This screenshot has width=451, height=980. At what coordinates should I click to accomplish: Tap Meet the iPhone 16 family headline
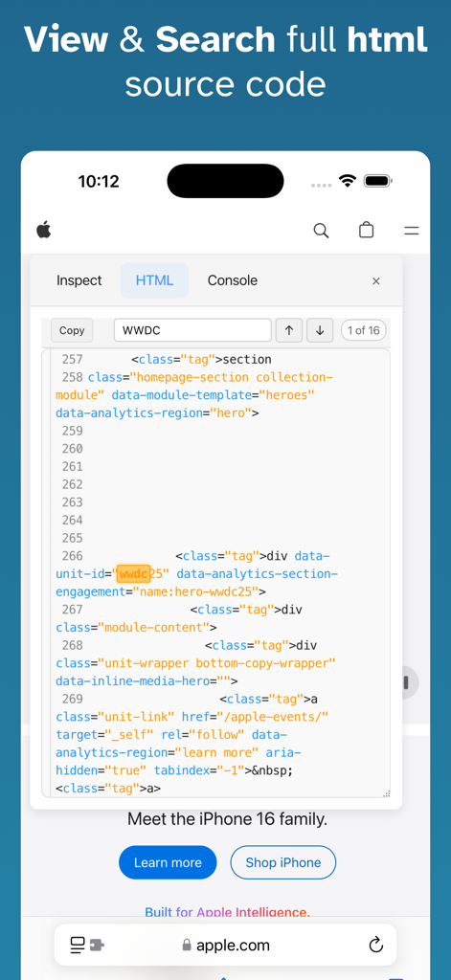coord(228,819)
